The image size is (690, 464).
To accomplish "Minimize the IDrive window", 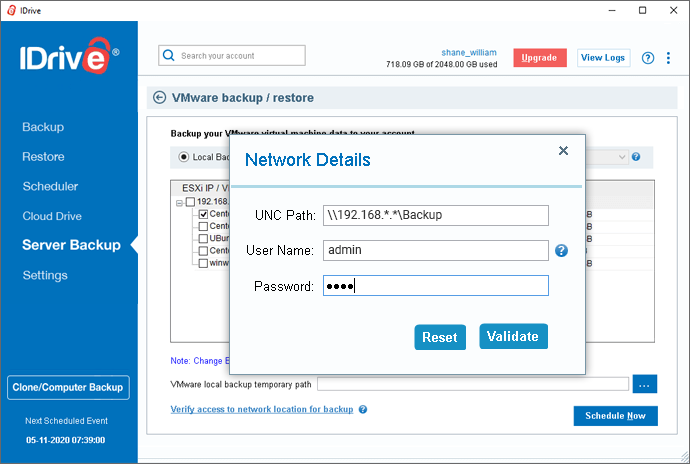I will click(x=612, y=10).
